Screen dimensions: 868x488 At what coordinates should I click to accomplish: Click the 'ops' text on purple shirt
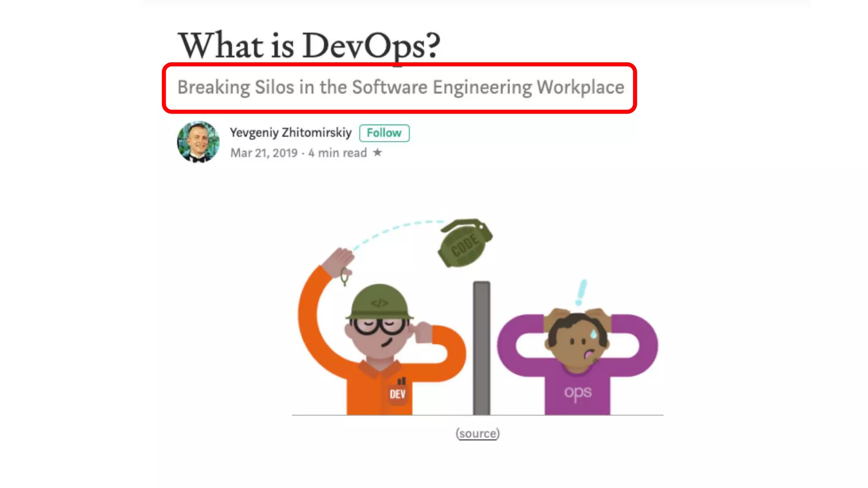pos(577,393)
